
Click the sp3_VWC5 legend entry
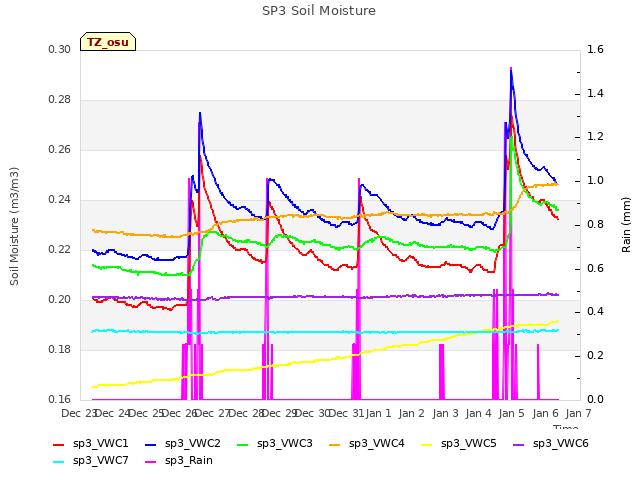point(459,443)
